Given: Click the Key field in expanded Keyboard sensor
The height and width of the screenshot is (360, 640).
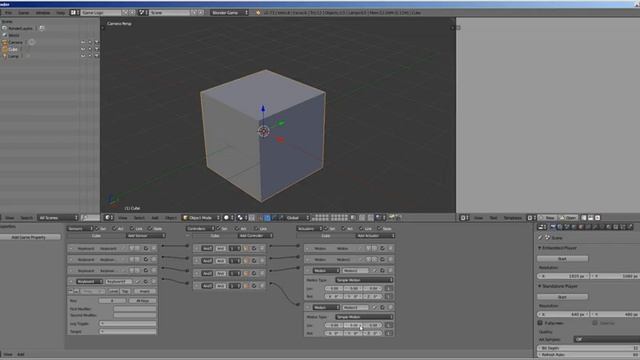Looking at the screenshot, I should (112, 301).
